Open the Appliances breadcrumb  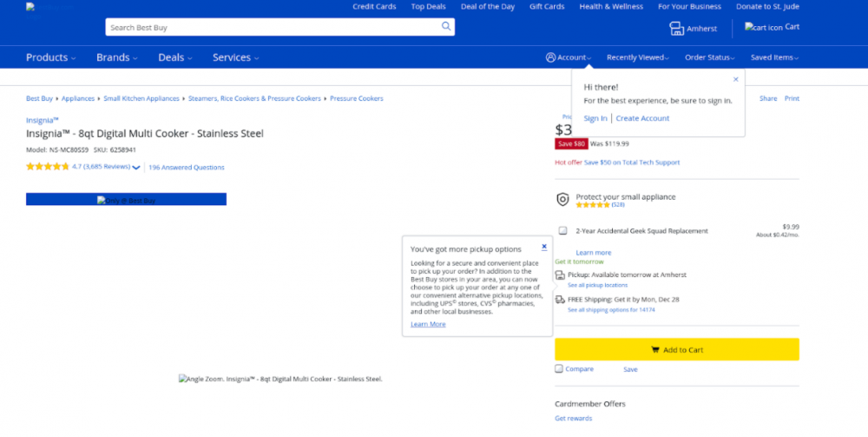(78, 98)
